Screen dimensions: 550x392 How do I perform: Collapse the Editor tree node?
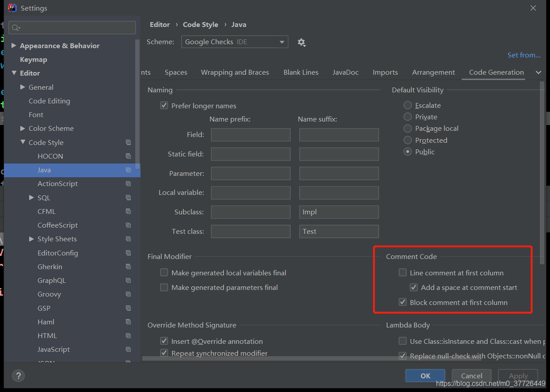tap(14, 73)
